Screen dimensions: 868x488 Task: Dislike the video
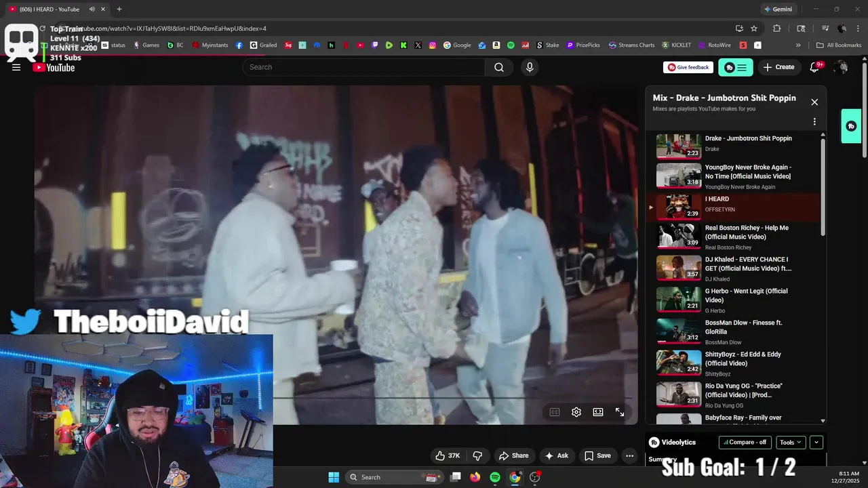477,455
